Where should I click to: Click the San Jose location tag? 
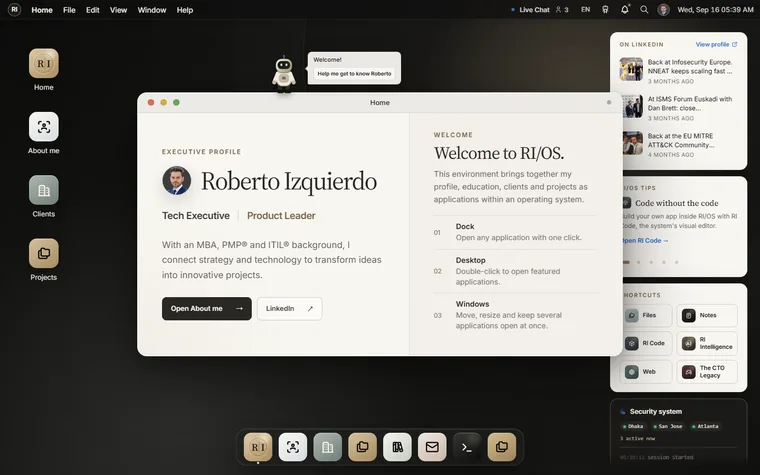coord(668,427)
